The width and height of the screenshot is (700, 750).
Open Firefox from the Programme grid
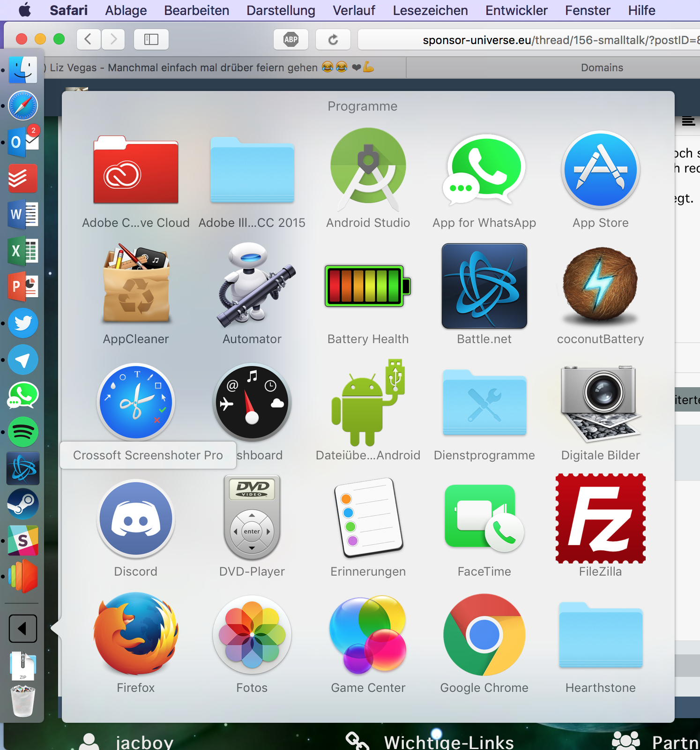[x=136, y=635]
